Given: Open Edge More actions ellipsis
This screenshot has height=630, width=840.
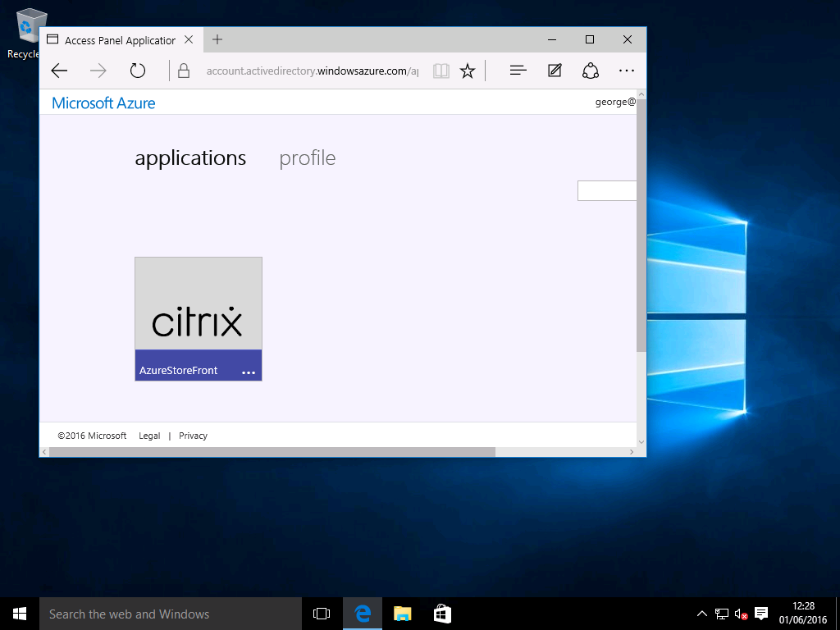Looking at the screenshot, I should [627, 71].
